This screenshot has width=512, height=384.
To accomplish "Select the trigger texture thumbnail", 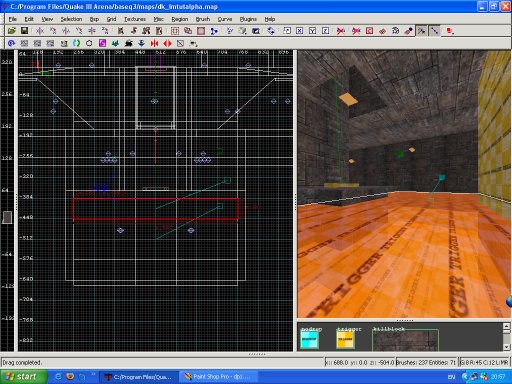I will (x=345, y=340).
